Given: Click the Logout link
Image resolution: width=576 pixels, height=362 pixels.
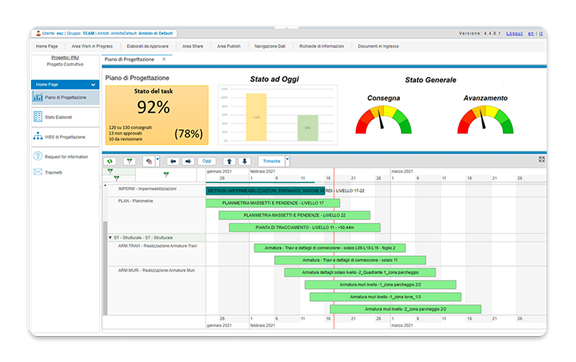Looking at the screenshot, I should pyautogui.click(x=514, y=33).
